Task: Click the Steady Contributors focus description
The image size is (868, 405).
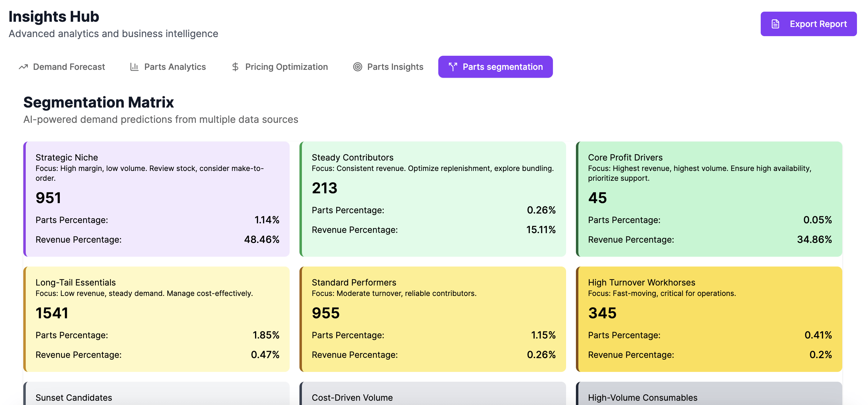Action: [433, 168]
